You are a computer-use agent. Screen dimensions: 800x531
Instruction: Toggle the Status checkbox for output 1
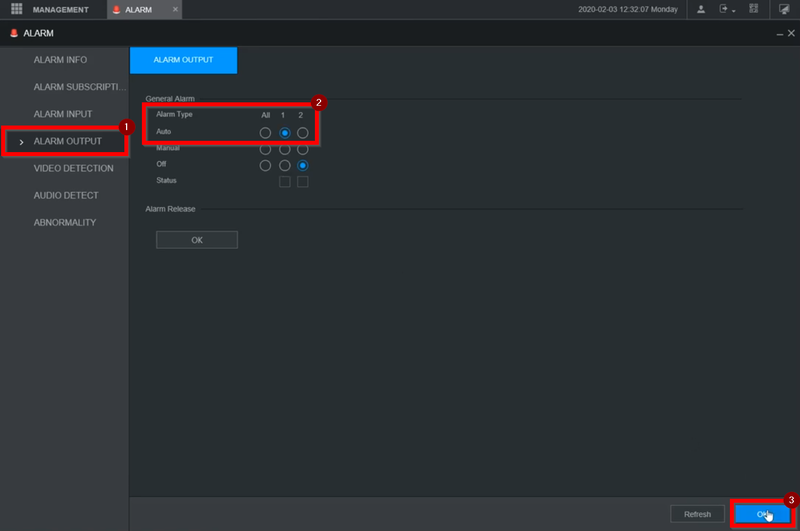[285, 182]
